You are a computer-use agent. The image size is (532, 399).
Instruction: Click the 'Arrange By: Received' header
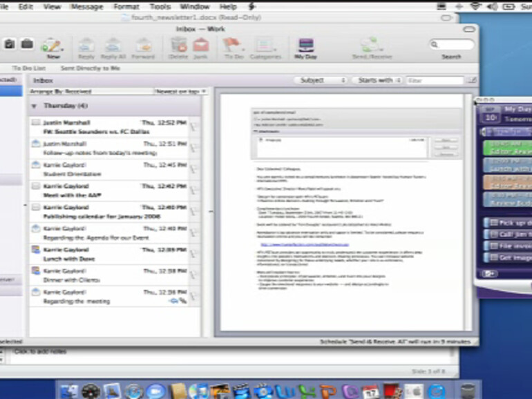click(60, 91)
